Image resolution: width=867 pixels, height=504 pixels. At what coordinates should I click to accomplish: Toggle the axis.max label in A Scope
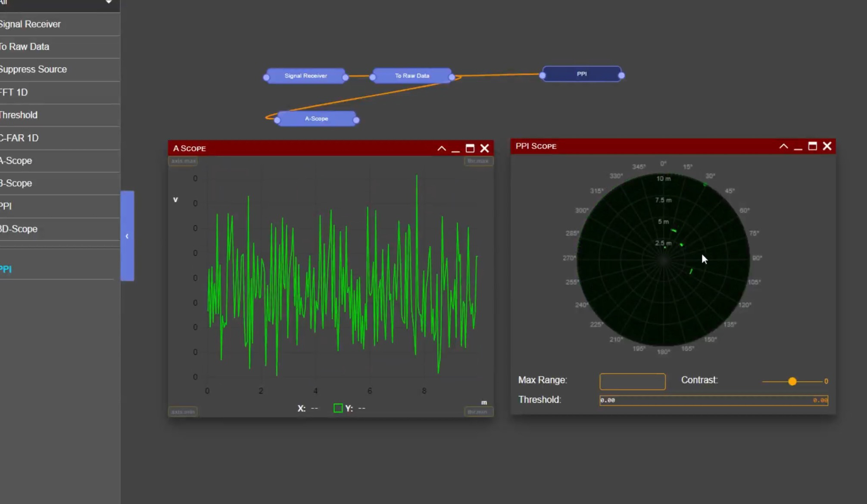pyautogui.click(x=183, y=161)
